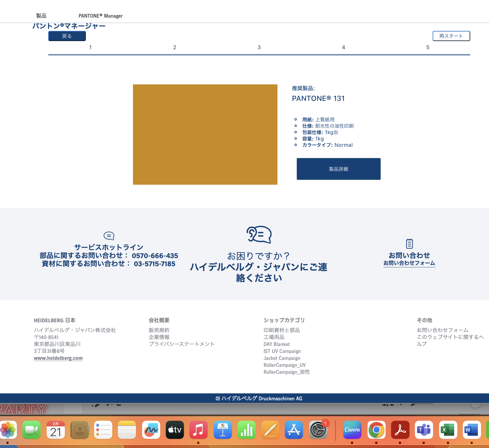The height and width of the screenshot is (448, 489).
Task: Open Reminders from the dock
Action: (x=103, y=430)
